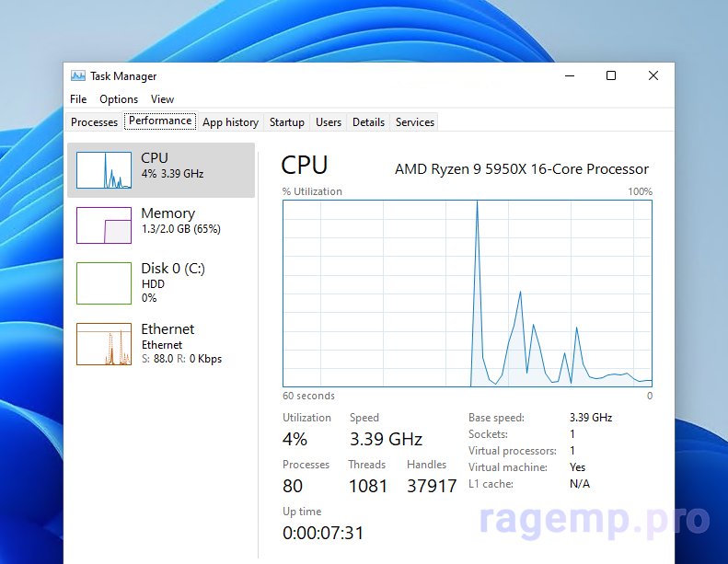Select the CPU mini graph thumbnail

click(x=104, y=170)
